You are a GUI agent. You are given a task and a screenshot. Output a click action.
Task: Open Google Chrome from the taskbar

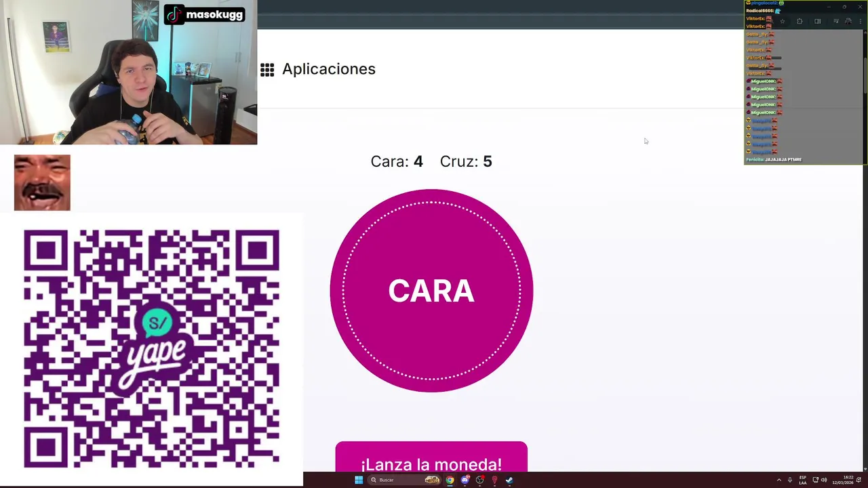point(450,480)
